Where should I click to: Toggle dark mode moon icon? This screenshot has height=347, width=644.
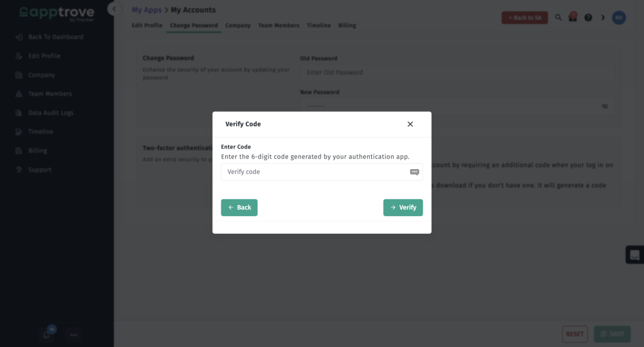point(602,18)
